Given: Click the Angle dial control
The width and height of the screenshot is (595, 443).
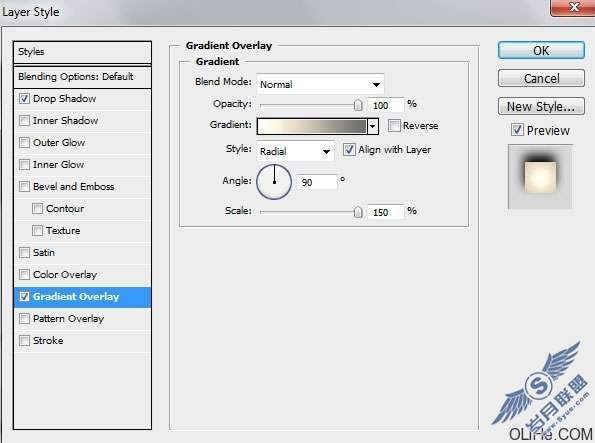Looking at the screenshot, I should tap(274, 182).
